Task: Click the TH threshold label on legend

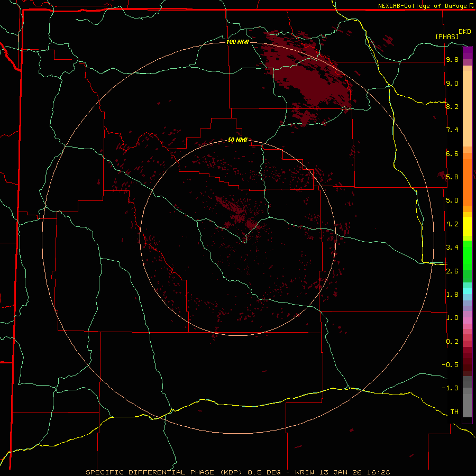Action: [454, 412]
